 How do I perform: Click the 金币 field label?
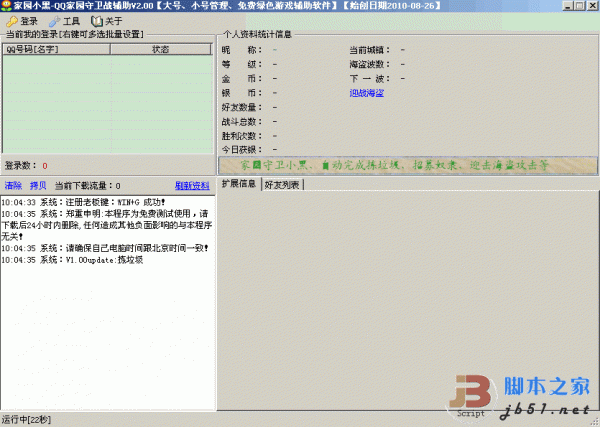242,79
